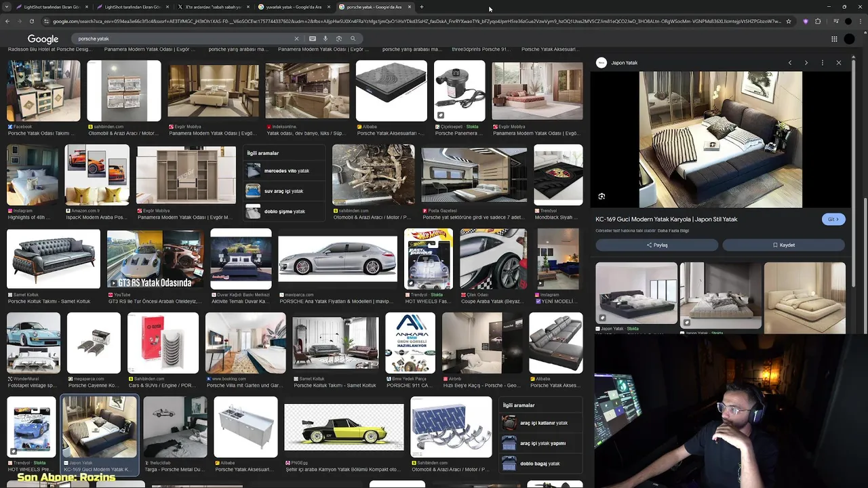Open three-dot menu in preview panel
Image resolution: width=868 pixels, height=488 pixels.
[823, 62]
